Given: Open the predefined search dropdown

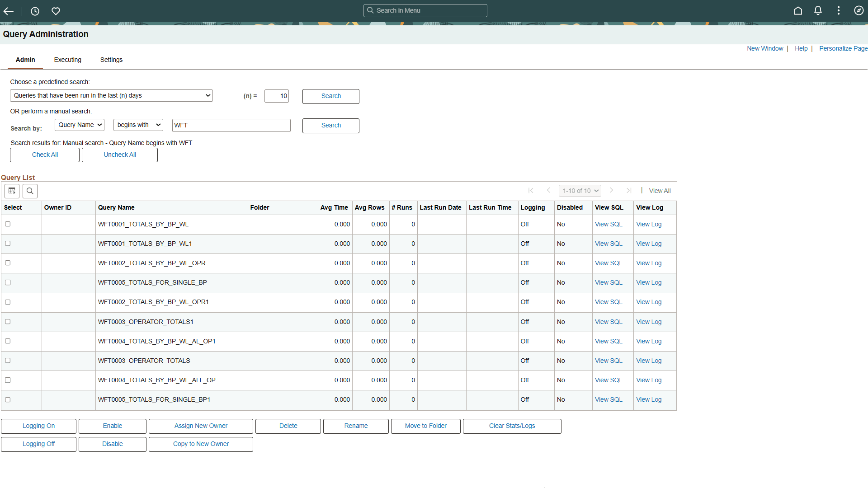Looking at the screenshot, I should click(111, 95).
